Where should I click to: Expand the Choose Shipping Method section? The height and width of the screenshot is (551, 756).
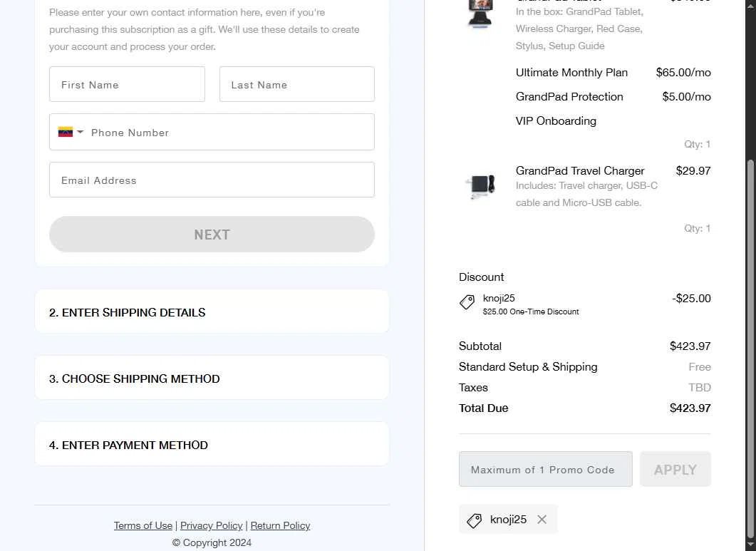[x=212, y=379]
